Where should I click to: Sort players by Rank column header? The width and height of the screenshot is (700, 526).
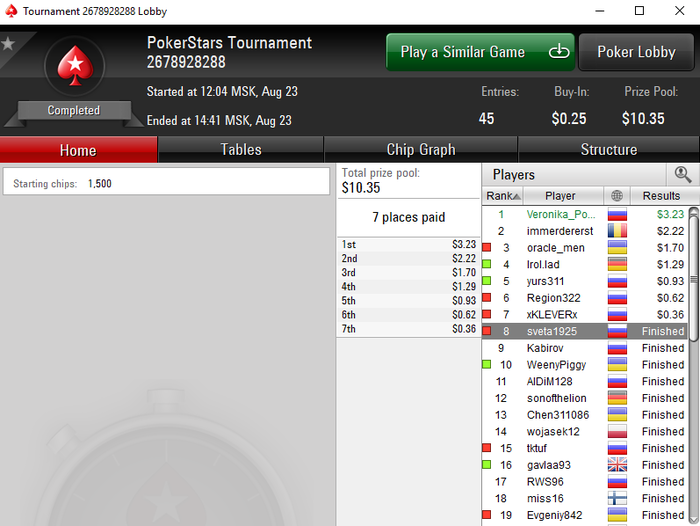click(503, 196)
